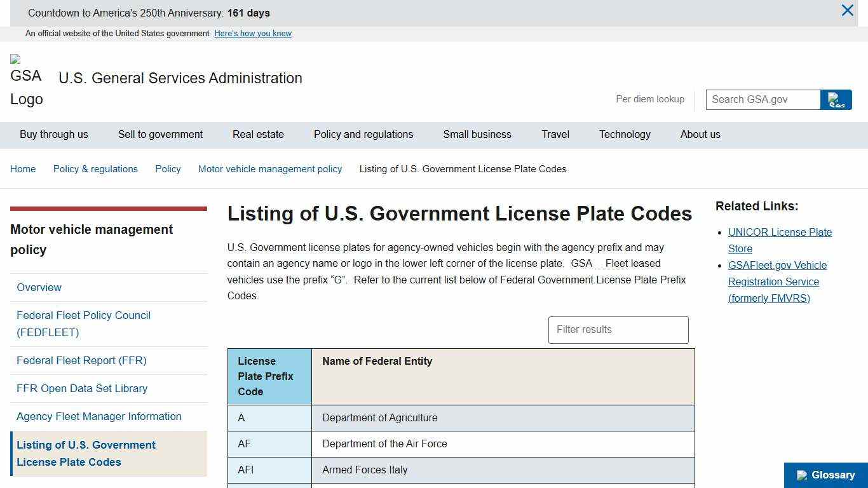The width and height of the screenshot is (868, 488).
Task: Open the Per diem lookup link
Action: (x=649, y=99)
